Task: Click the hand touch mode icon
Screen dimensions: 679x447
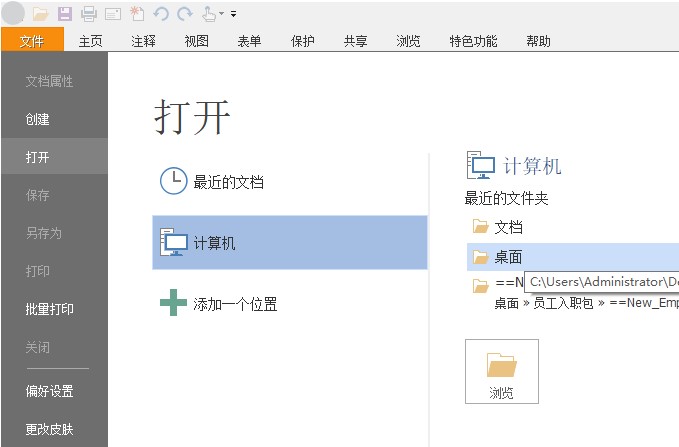Action: tap(209, 14)
